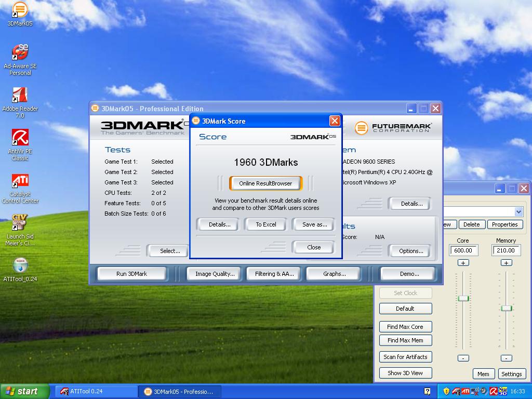Click the help question-mark icon in the taskbar
This screenshot has height=399, width=532.
[x=427, y=391]
